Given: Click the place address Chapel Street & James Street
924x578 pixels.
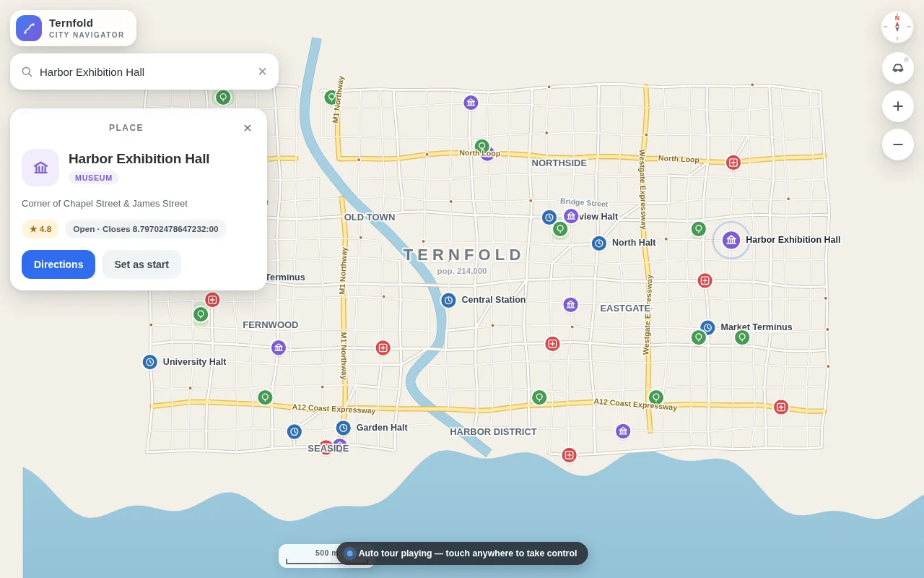Looking at the screenshot, I should (x=105, y=204).
